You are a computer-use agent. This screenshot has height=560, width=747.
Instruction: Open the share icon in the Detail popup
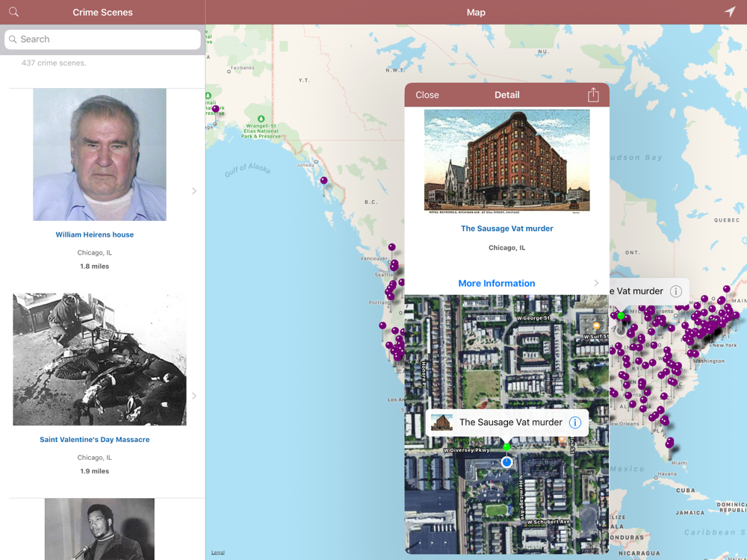tap(593, 94)
